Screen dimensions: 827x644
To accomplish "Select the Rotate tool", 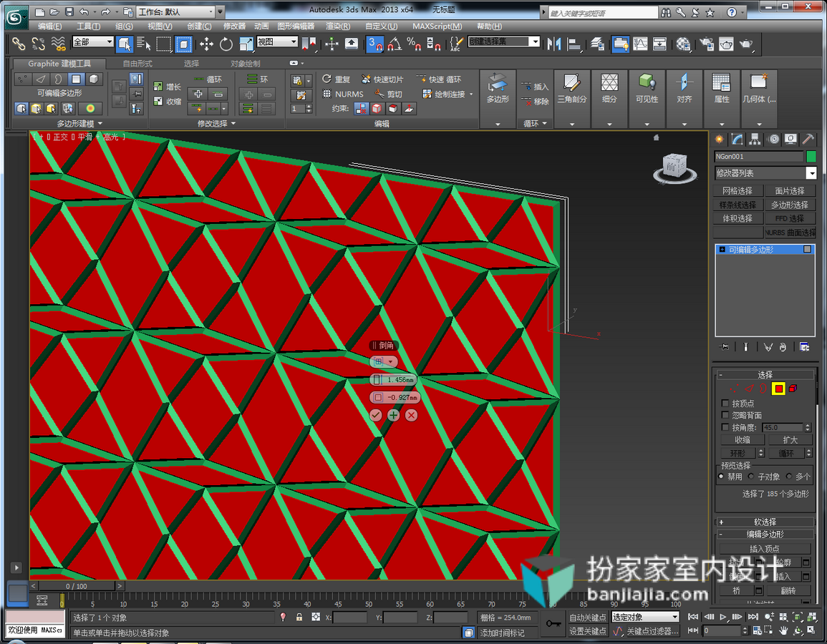I will [226, 44].
